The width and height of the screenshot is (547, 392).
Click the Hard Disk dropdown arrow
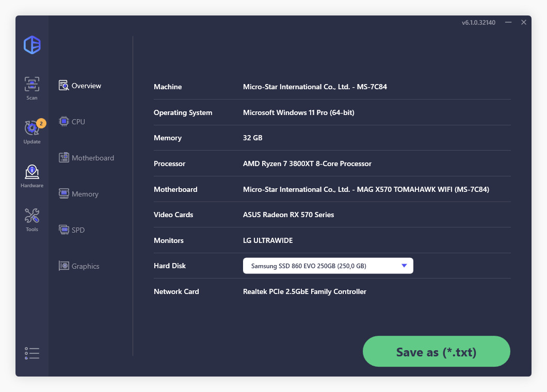tap(404, 266)
